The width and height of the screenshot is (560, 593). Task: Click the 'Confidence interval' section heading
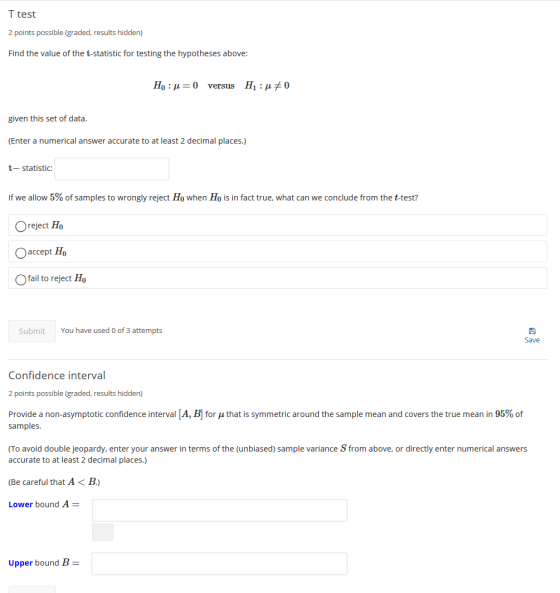(x=57, y=376)
